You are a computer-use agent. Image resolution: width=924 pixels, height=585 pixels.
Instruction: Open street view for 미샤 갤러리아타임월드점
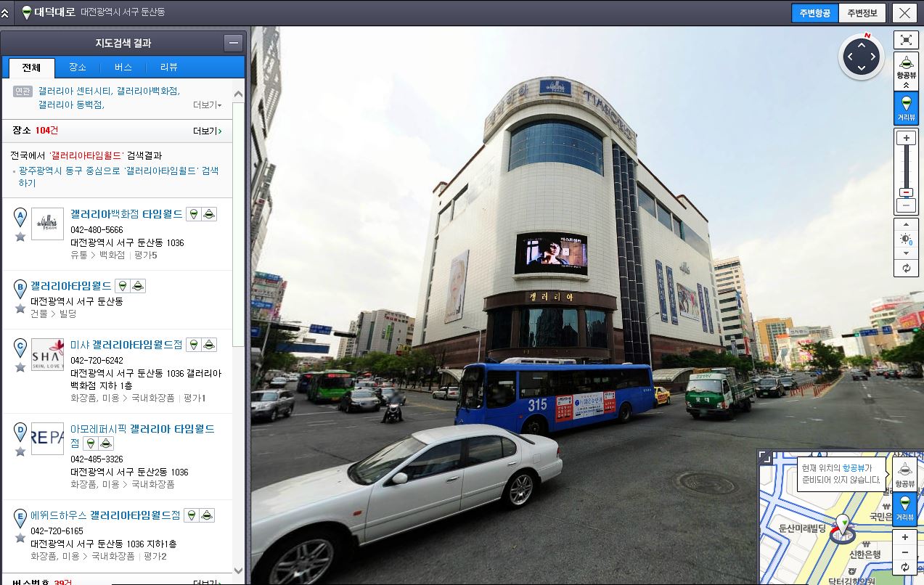click(x=193, y=345)
